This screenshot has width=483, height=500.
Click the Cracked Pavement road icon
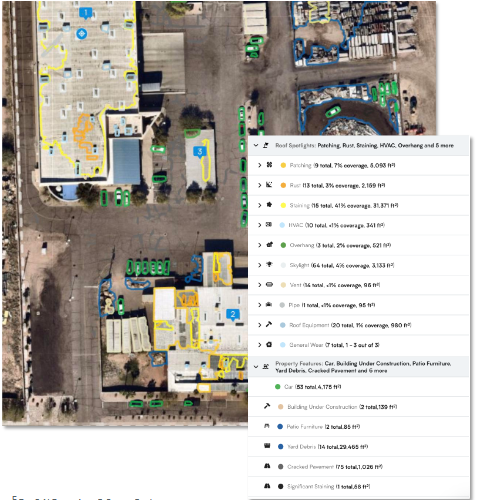(267, 466)
